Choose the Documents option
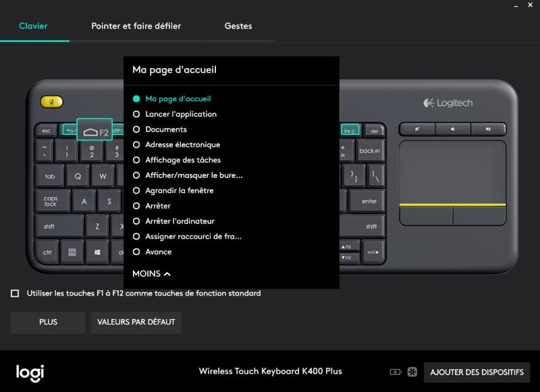This screenshot has height=392, width=540. [x=160, y=130]
